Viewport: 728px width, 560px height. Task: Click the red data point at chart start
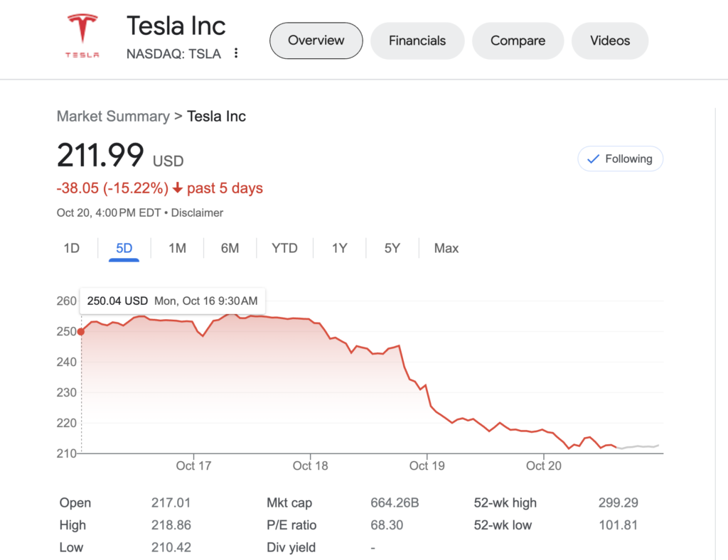point(81,331)
